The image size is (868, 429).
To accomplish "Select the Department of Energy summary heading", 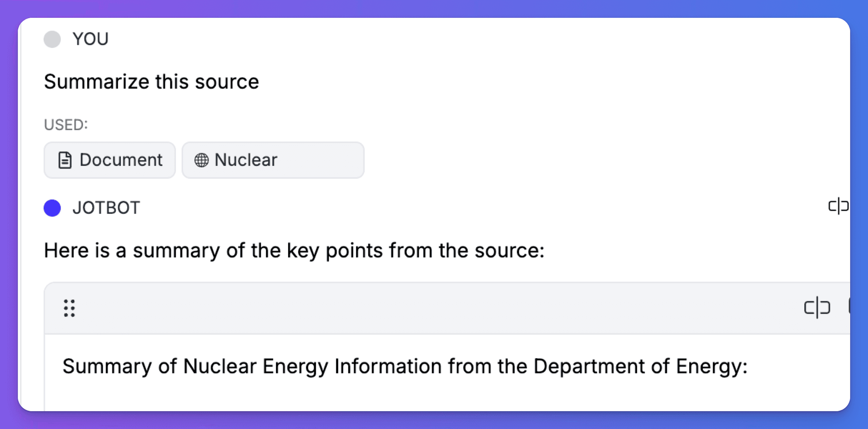I will [406, 366].
